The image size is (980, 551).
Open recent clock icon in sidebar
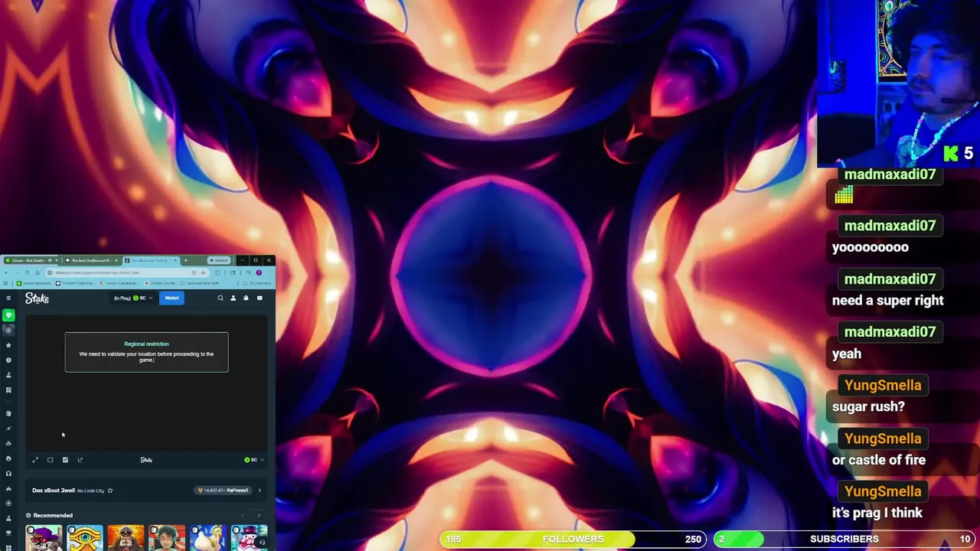tap(8, 360)
